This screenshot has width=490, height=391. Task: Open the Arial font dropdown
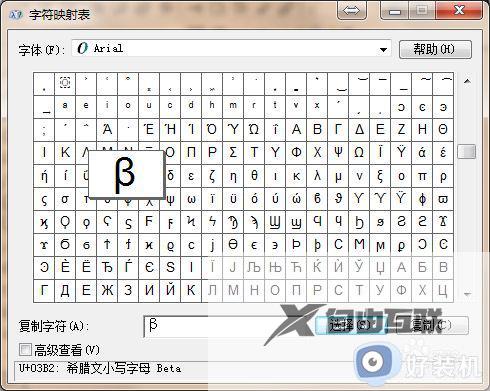231,49
